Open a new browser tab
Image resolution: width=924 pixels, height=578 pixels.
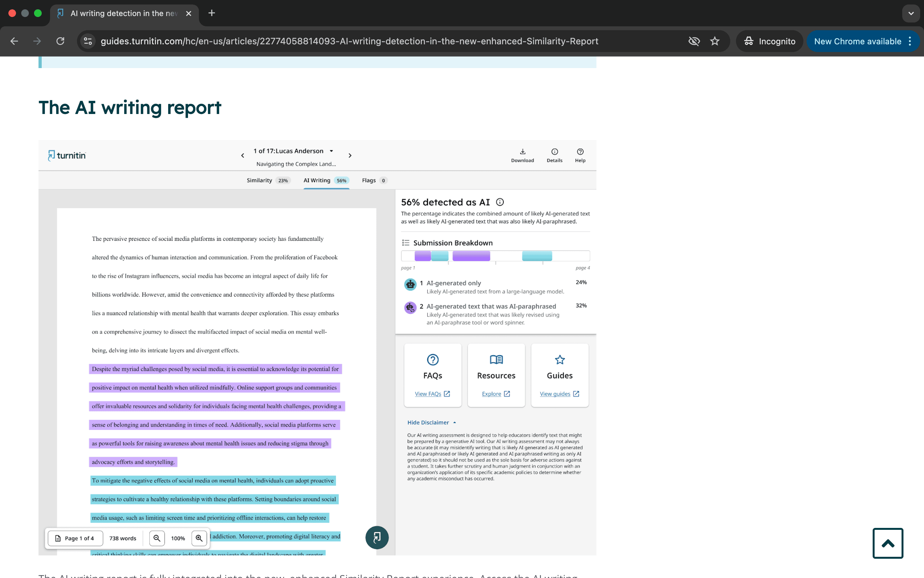coord(211,13)
